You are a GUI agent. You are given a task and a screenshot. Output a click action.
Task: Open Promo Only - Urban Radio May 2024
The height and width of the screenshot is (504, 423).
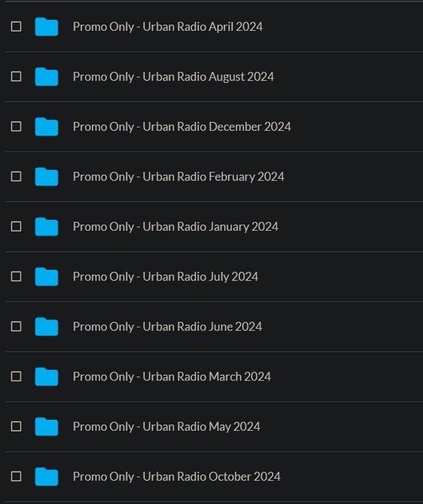point(167,427)
